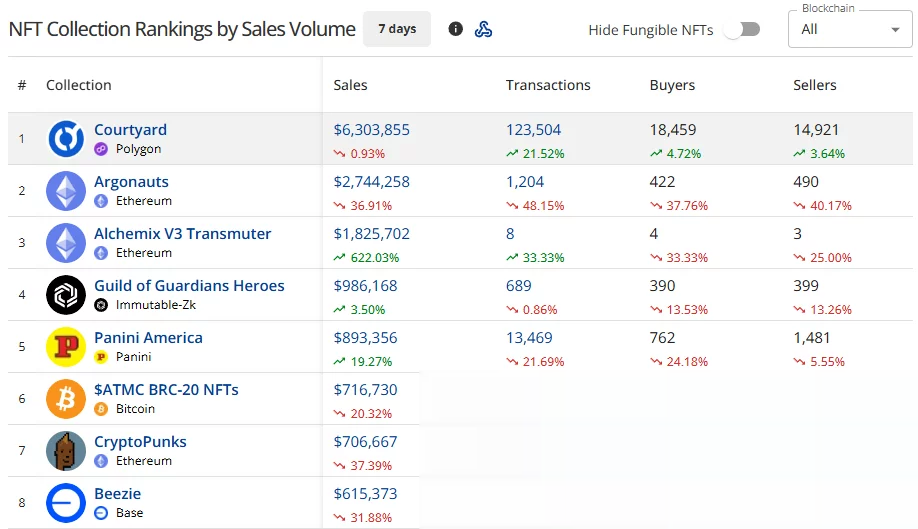The image size is (918, 529).
Task: Click the small Immutable-Zk chain icon
Action: coord(101,305)
